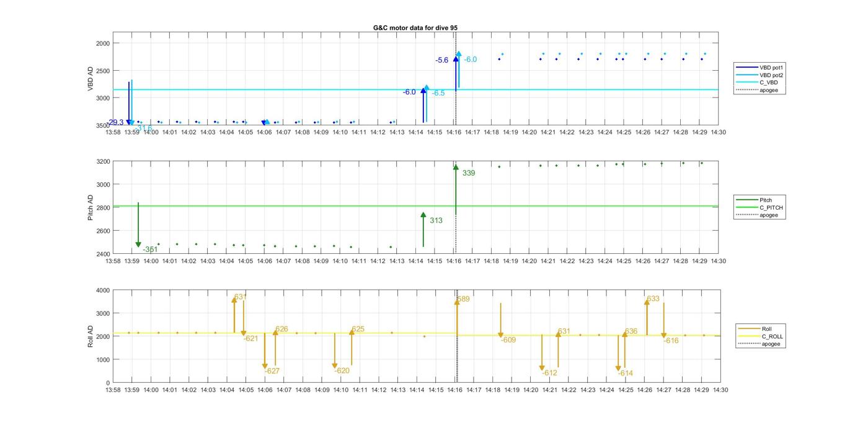This screenshot has height=430, width=868.
Task: Click the '13:58' time tick under VBD plot
Action: 113,132
